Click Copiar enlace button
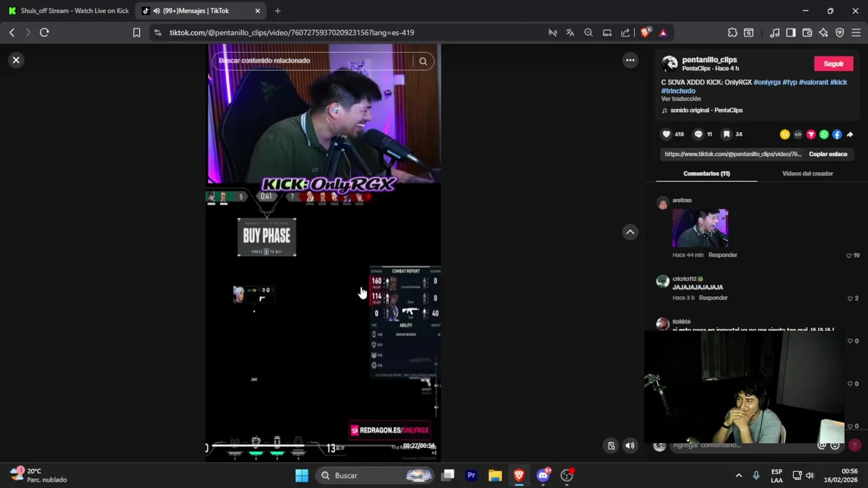Image resolution: width=868 pixels, height=488 pixels. click(x=828, y=154)
